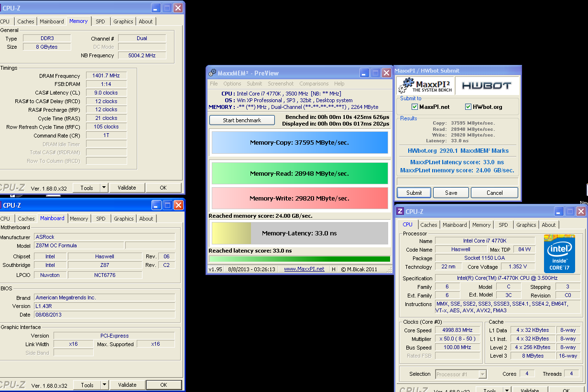
Task: Open About tab in Memory CPU-Z window
Action: [146, 21]
